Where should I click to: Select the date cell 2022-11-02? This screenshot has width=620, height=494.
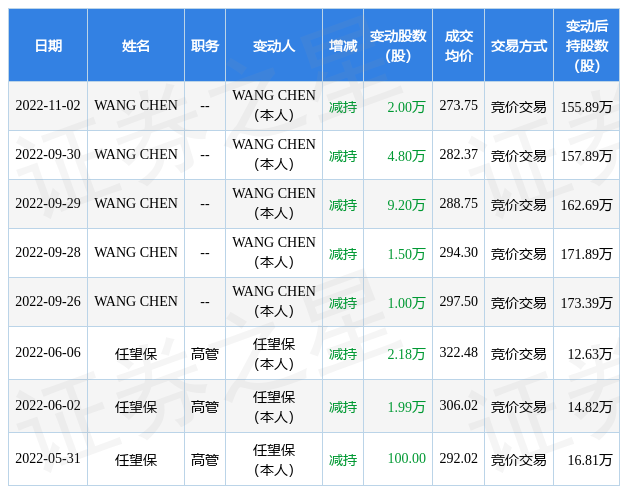tap(48, 106)
